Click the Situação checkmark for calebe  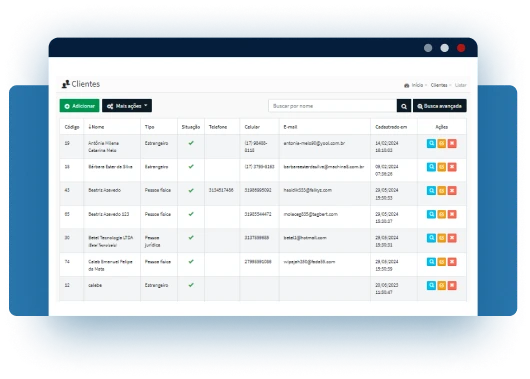pos(191,285)
